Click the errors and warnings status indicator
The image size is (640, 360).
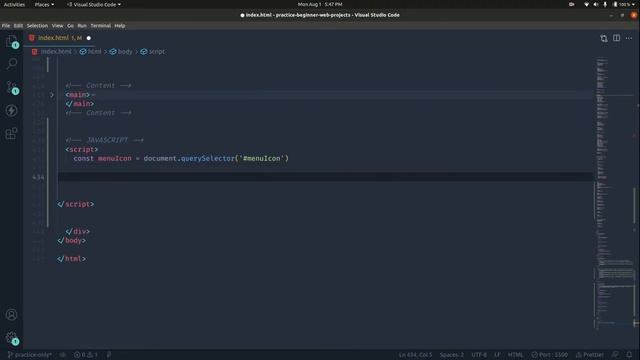click(x=86, y=355)
